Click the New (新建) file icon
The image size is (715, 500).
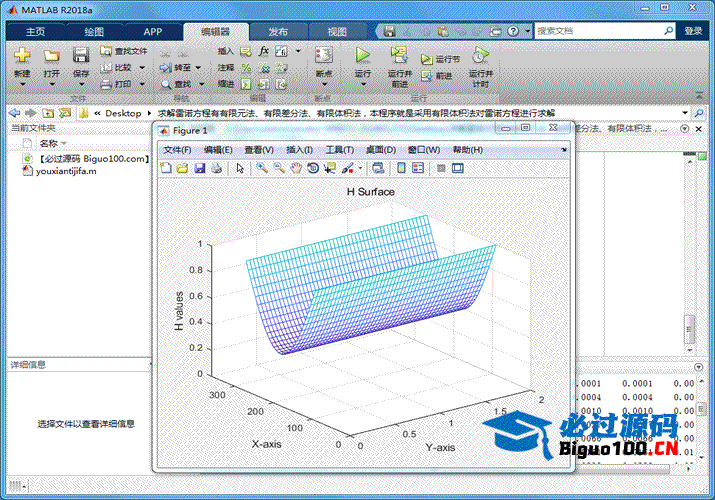[21, 56]
